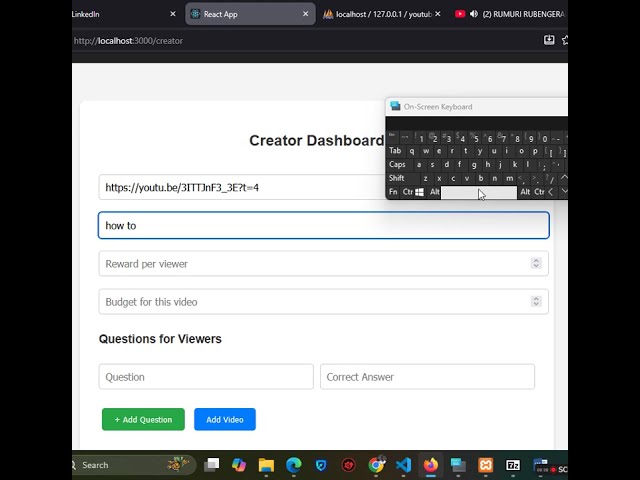The height and width of the screenshot is (480, 640).
Task: Click the On-Screen Keyboard title text
Action: 438,107
